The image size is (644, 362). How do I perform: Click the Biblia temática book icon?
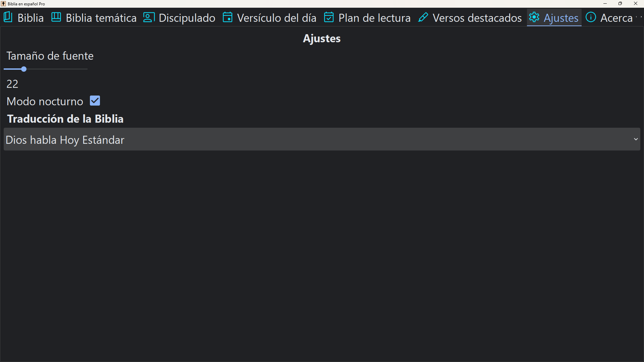56,17
